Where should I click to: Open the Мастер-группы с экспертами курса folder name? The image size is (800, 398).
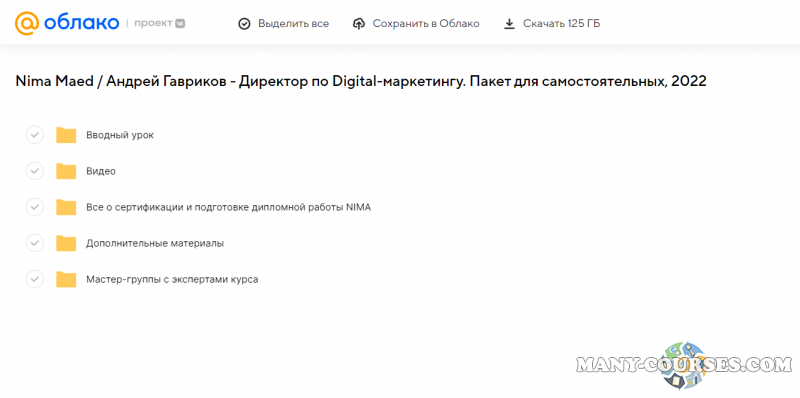pyautogui.click(x=172, y=280)
